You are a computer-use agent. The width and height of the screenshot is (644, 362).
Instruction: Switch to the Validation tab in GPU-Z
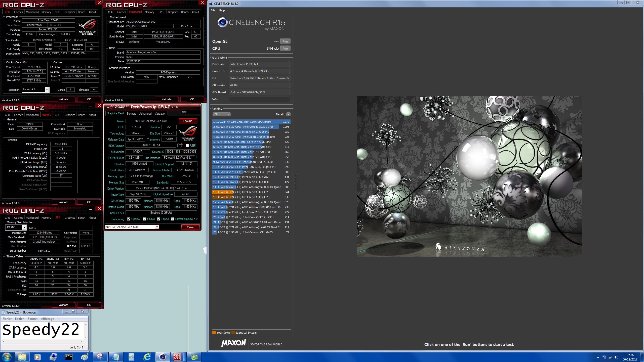pyautogui.click(x=160, y=114)
